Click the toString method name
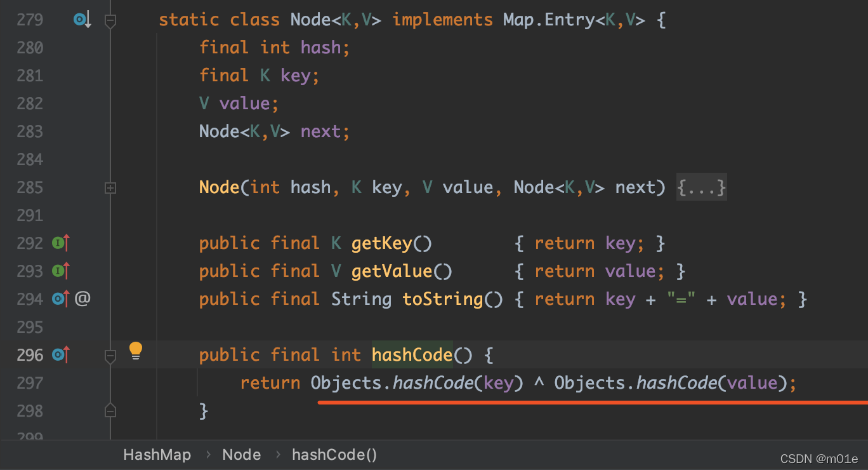This screenshot has width=868, height=470. pos(443,299)
